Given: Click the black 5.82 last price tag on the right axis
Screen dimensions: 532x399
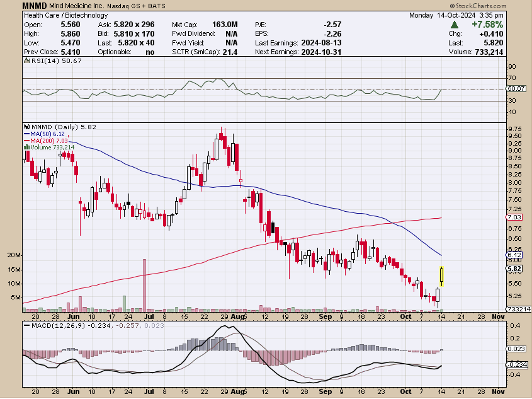Looking at the screenshot, I should (515, 269).
